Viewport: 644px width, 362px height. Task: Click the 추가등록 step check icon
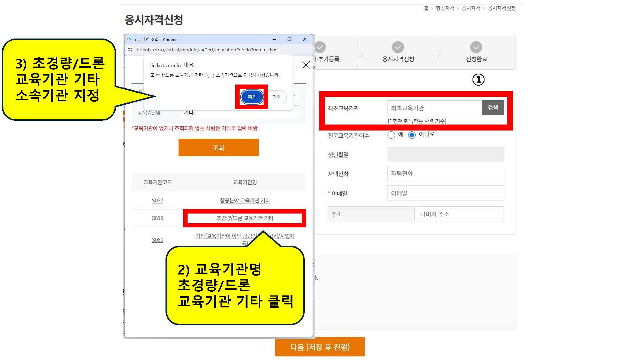pyautogui.click(x=320, y=47)
